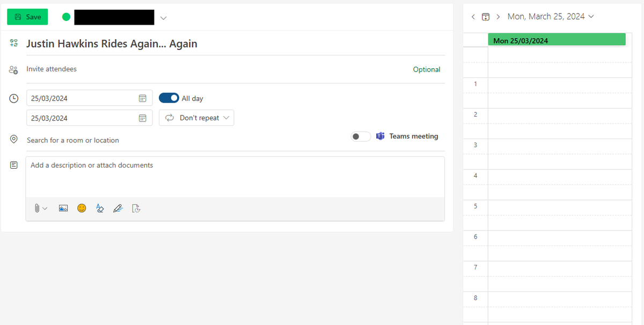Click the Add a description text area

click(235, 177)
